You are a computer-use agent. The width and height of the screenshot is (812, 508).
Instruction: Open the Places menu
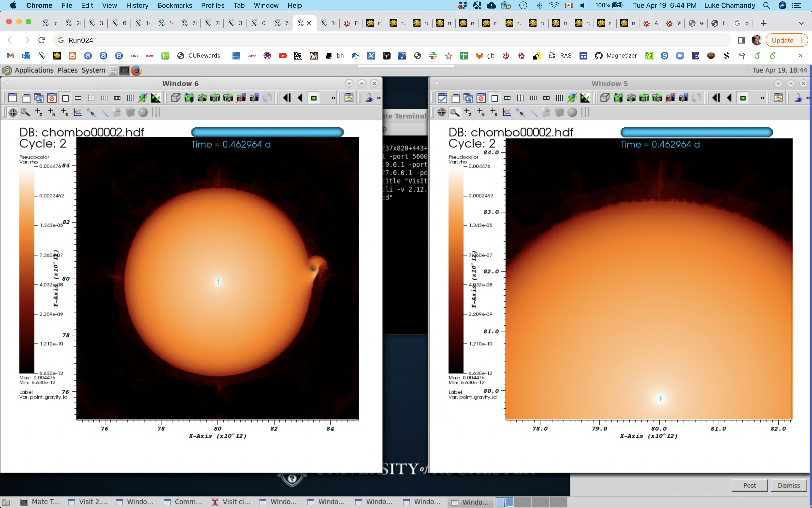point(67,70)
